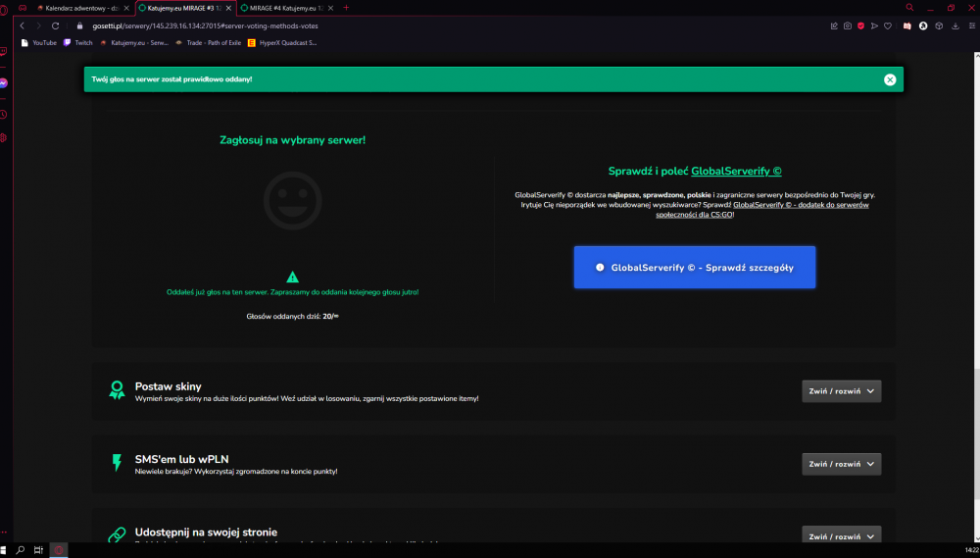The height and width of the screenshot is (558, 980).
Task: Click the Udostępnij chain link icon
Action: coord(117,534)
